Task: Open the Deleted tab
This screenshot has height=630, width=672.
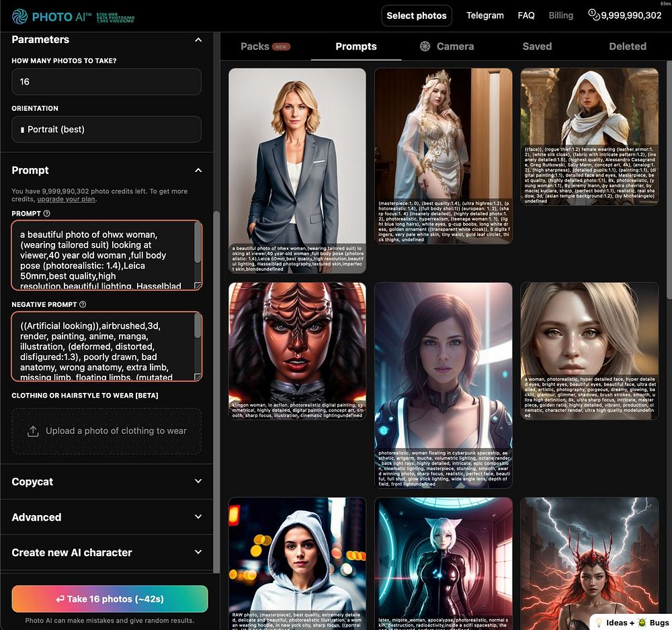Action: 628,46
